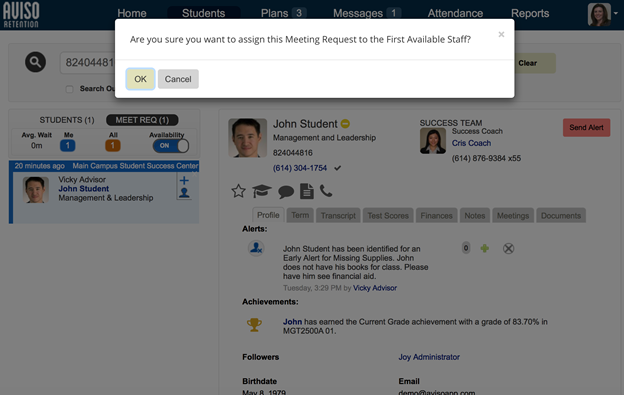The height and width of the screenshot is (395, 624).
Task: Open Cris Coach profile link
Action: (471, 143)
